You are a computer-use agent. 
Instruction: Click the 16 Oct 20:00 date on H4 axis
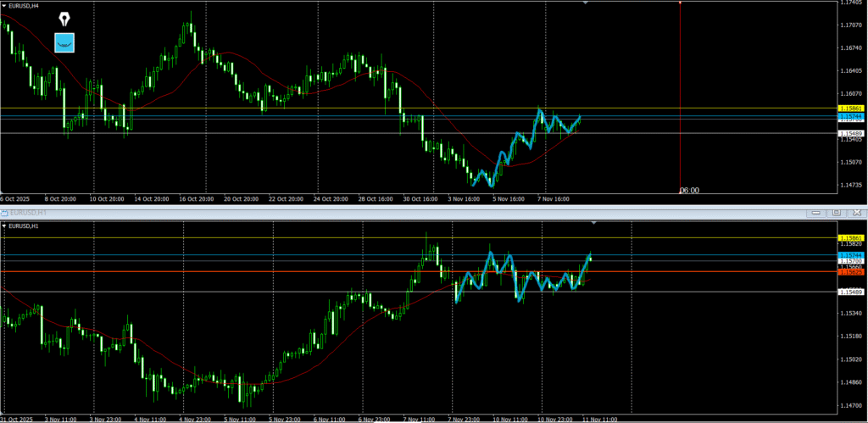point(196,199)
